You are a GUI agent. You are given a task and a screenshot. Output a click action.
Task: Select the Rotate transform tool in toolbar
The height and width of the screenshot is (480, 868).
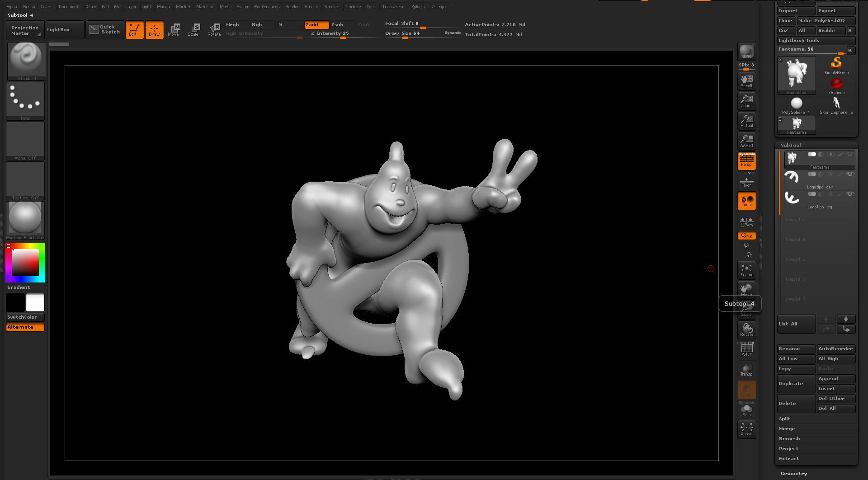click(214, 30)
